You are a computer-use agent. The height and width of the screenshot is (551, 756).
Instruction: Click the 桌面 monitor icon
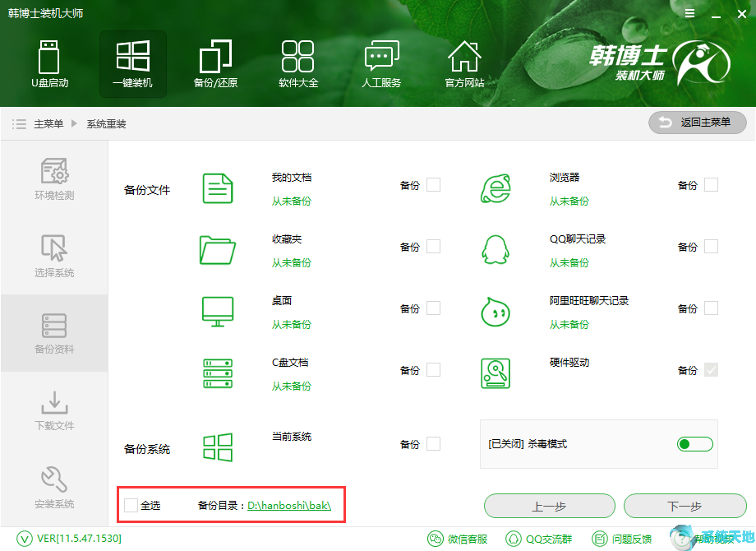click(218, 312)
